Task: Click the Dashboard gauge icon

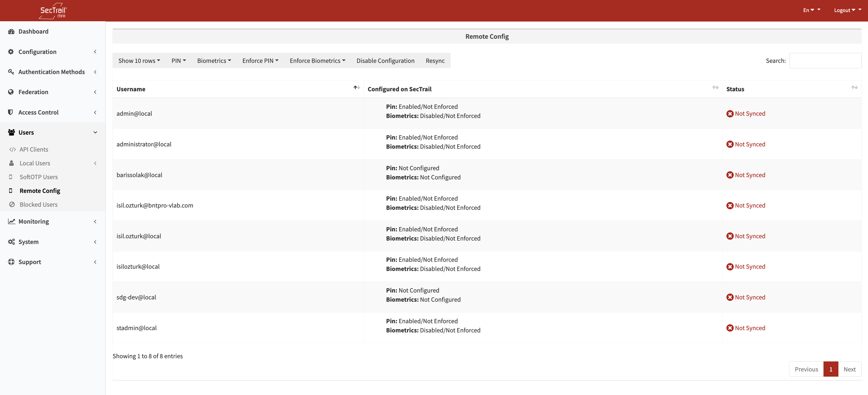Action: tap(11, 31)
